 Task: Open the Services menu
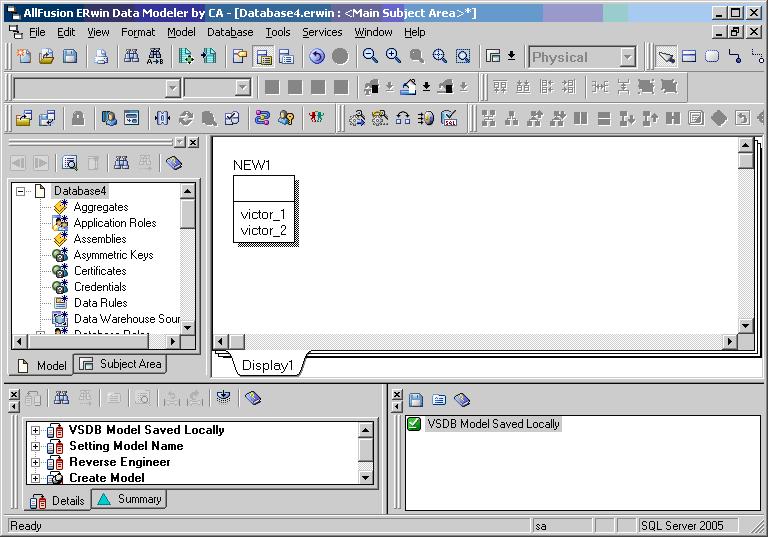pos(322,32)
